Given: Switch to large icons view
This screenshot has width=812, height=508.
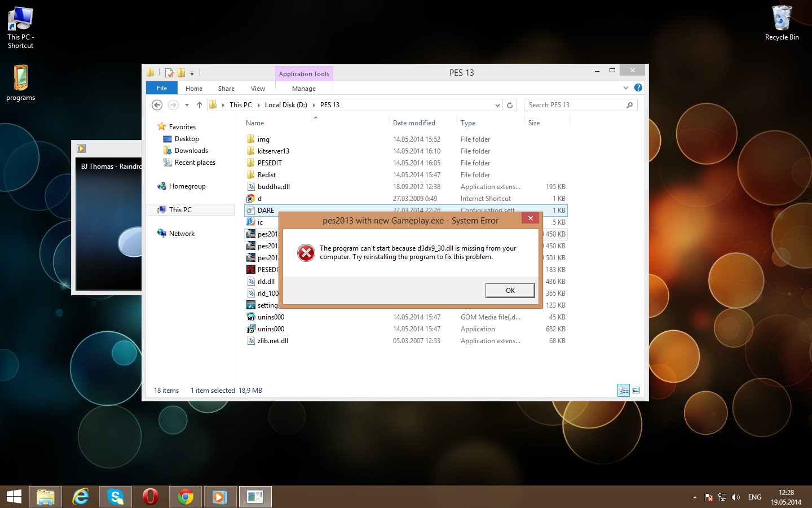Looking at the screenshot, I should click(x=636, y=390).
